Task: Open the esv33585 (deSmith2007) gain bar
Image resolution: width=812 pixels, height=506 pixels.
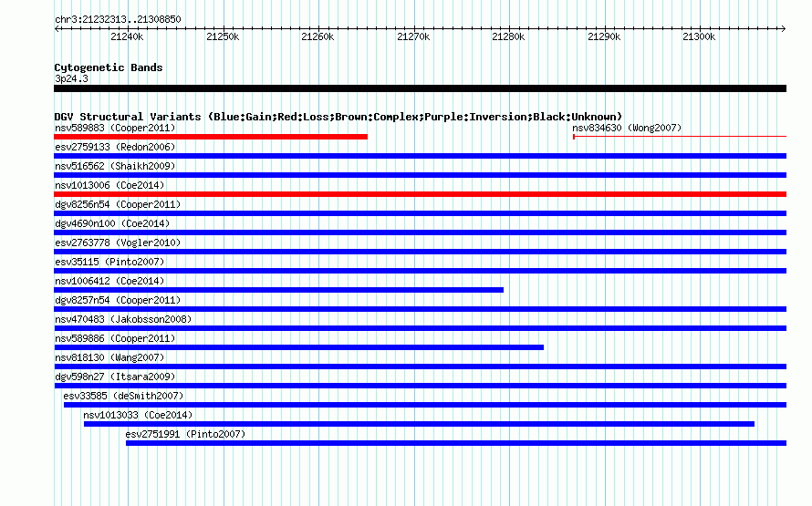Action: click(425, 405)
